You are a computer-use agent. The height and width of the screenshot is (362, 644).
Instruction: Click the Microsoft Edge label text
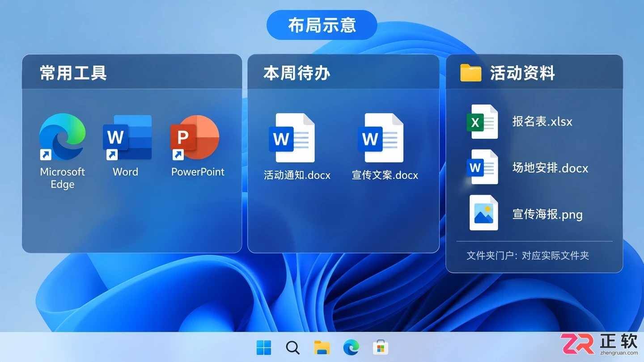click(62, 178)
